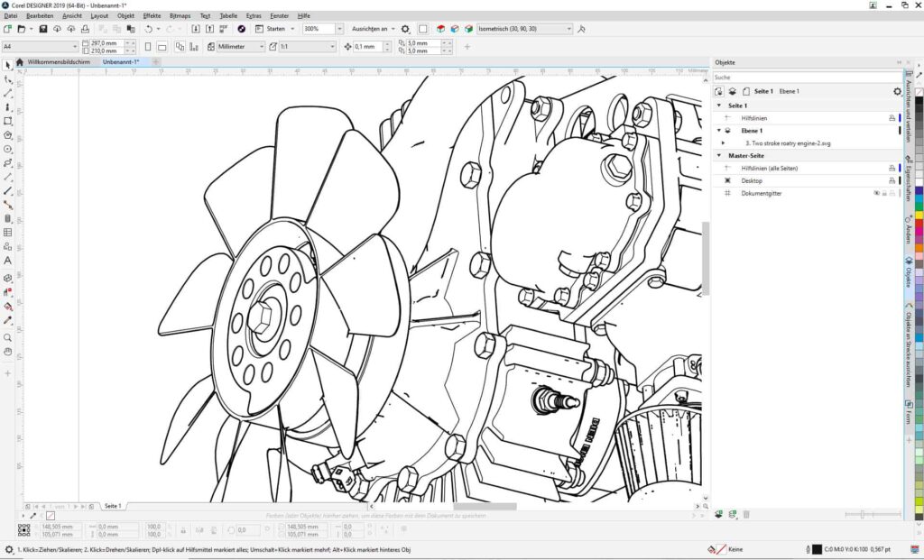Click the Import icon in toolbar
924x560 pixels.
point(196,29)
